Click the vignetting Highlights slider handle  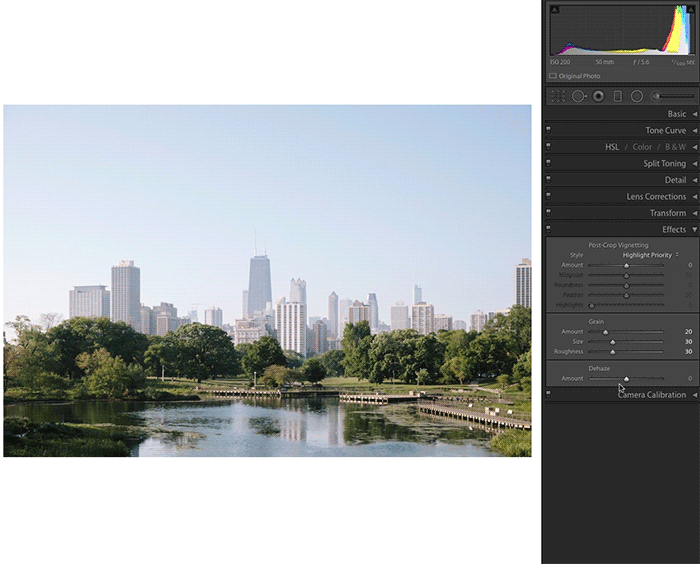[x=592, y=305]
